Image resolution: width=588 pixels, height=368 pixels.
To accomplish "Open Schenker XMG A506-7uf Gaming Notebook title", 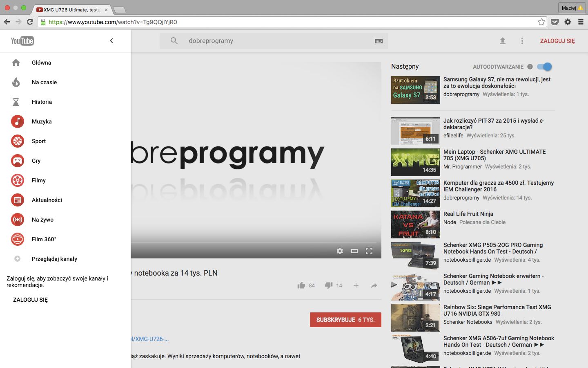I will (499, 341).
